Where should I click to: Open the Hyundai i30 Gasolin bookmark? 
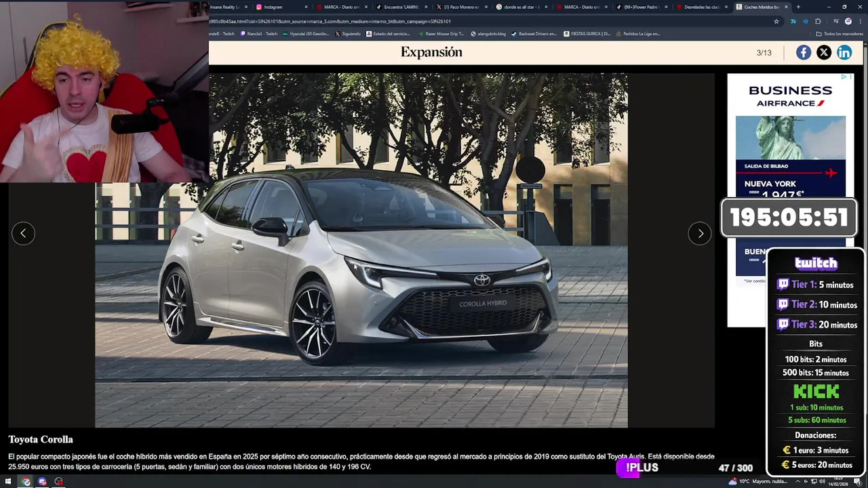coord(307,33)
